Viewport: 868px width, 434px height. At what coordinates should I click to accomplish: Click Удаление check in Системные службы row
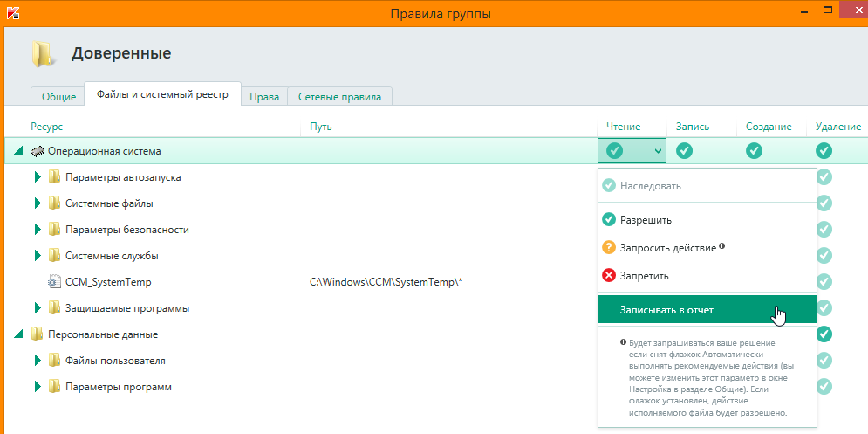824,256
